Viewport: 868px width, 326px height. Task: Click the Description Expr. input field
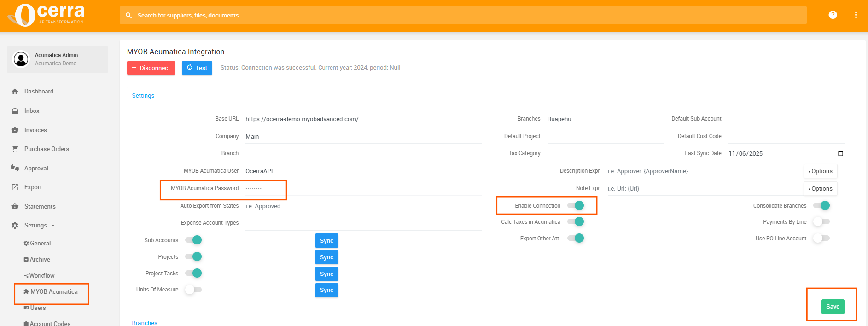(705, 171)
